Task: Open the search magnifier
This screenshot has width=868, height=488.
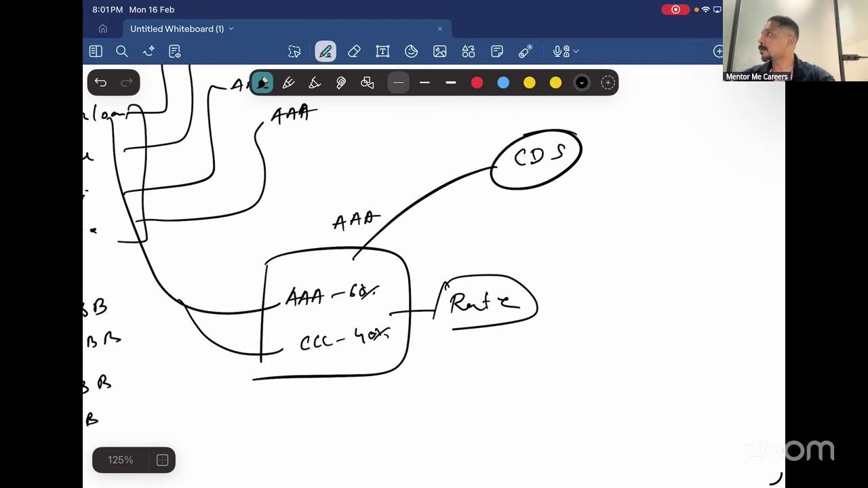Action: (122, 52)
